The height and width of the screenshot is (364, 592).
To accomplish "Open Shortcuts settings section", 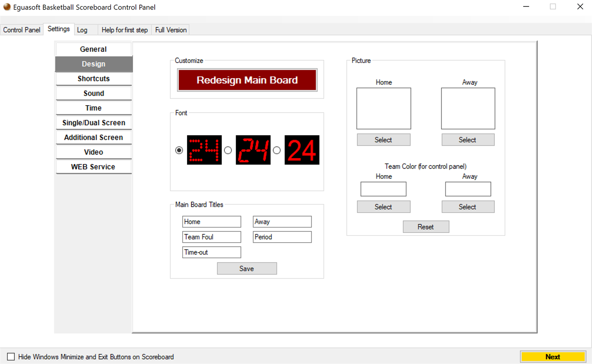I will 93,79.
